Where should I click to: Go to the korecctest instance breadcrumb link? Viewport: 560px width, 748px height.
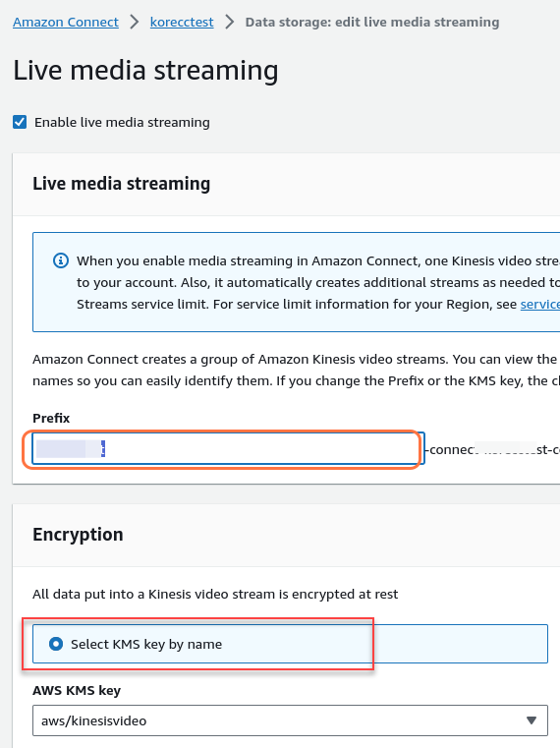182,22
